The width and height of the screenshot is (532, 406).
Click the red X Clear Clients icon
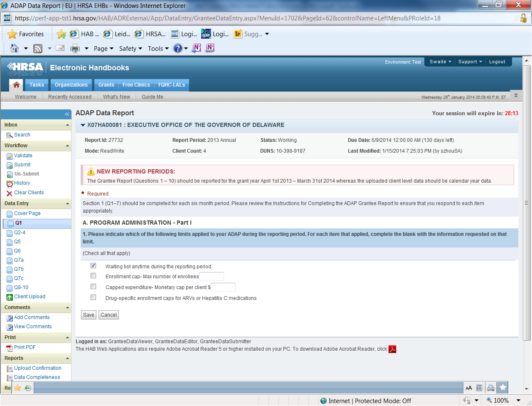[10, 193]
